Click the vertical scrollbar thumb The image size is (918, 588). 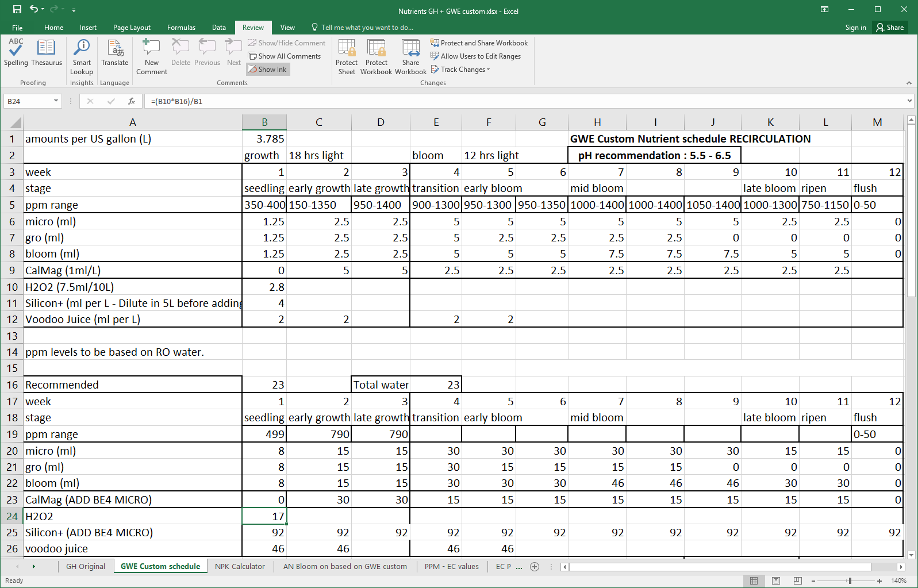(x=911, y=211)
